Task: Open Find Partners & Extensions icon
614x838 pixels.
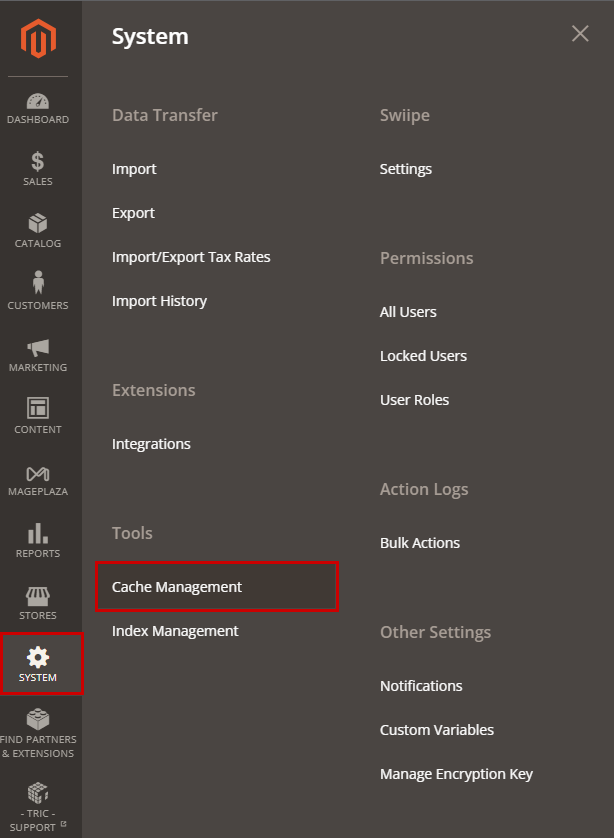Action: click(x=38, y=720)
